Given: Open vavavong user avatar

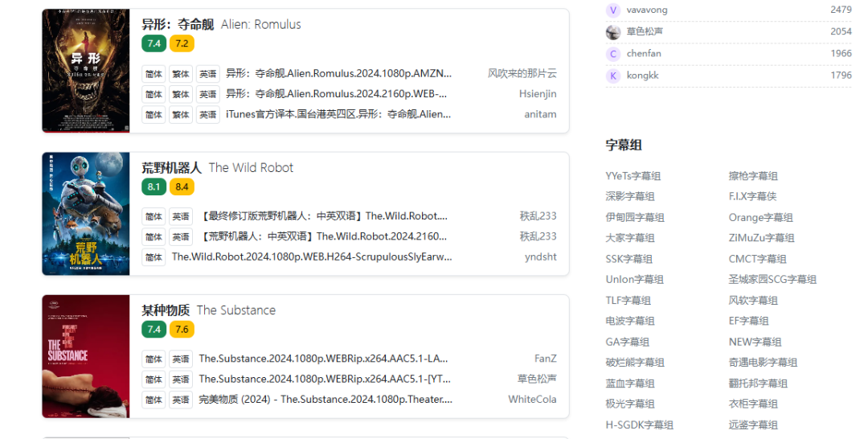Looking at the screenshot, I should click(x=612, y=10).
